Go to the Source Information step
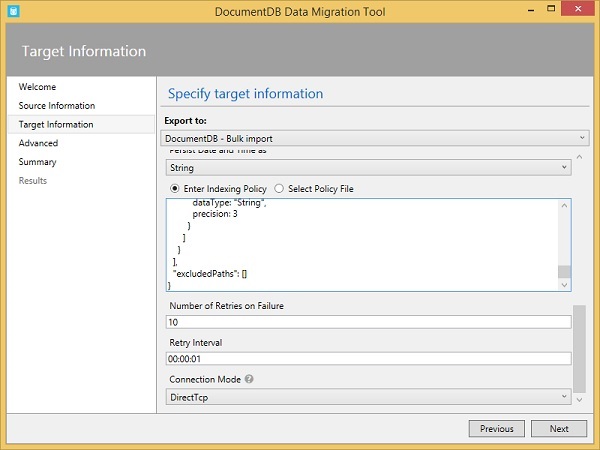Screen dimensions: 600x450 (x=57, y=106)
